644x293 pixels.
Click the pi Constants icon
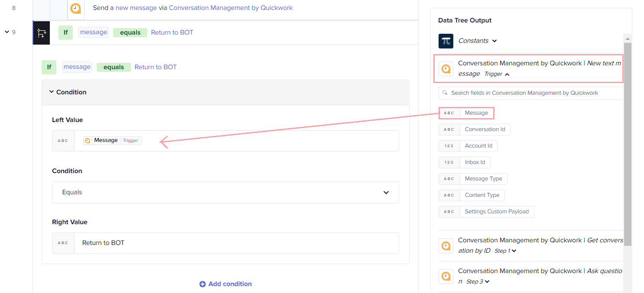pyautogui.click(x=446, y=41)
